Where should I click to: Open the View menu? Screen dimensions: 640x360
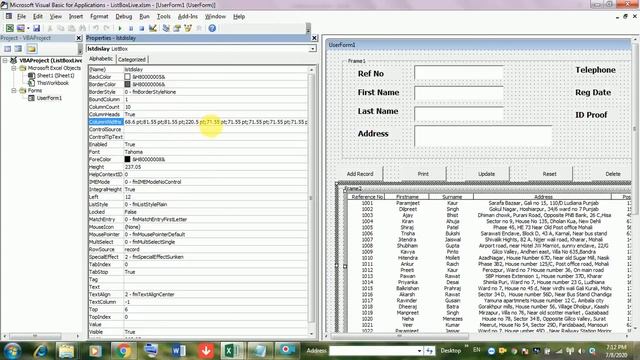point(56,16)
